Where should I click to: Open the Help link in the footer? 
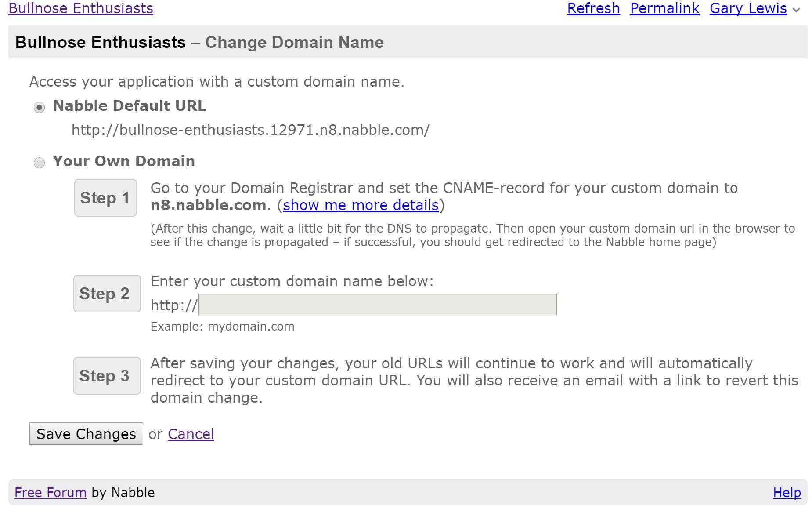tap(787, 493)
